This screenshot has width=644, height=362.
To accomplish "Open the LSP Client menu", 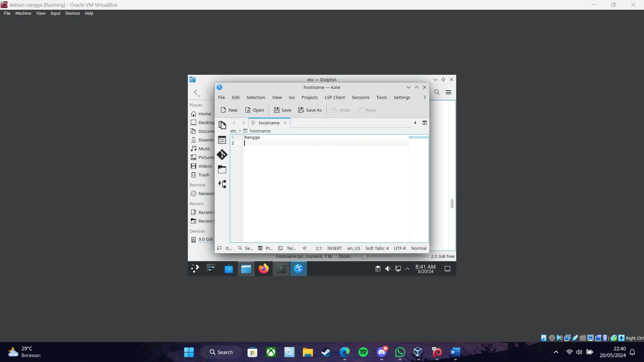I will point(335,97).
